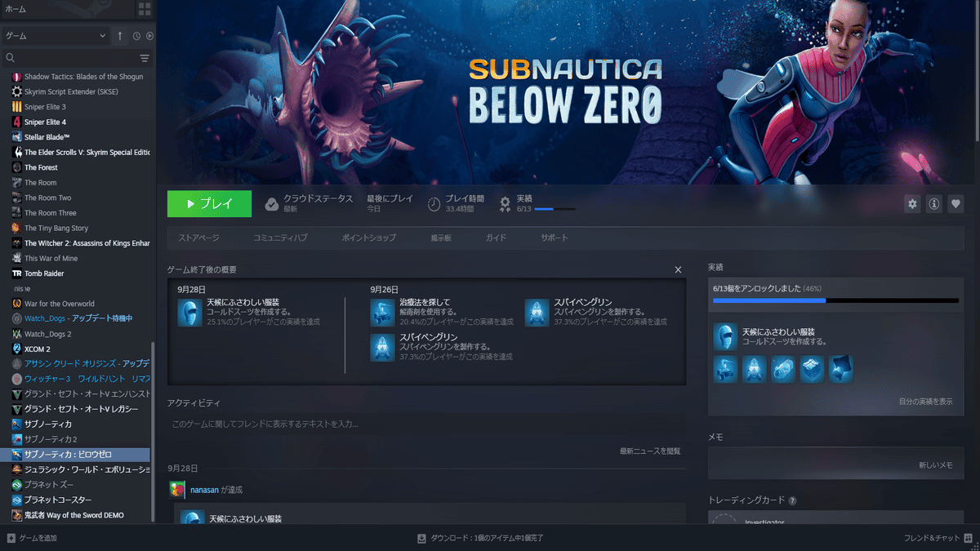
Task: Click the 新しいメモ button
Action: [935, 464]
